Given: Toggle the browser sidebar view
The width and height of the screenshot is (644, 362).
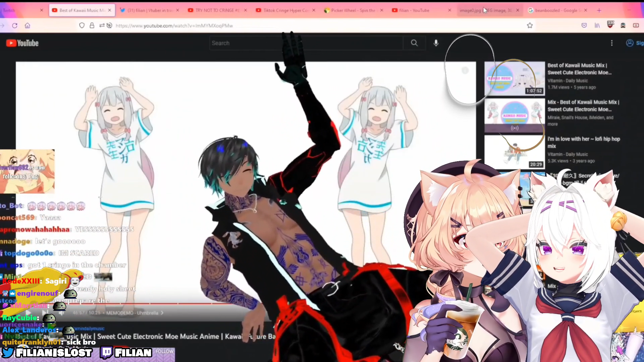Looking at the screenshot, I should tap(636, 25).
